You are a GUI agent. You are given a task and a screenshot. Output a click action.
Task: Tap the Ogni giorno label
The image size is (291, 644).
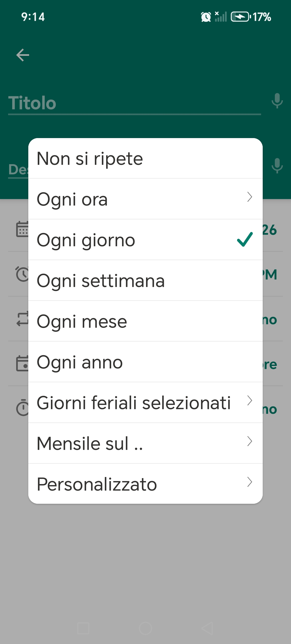coord(86,240)
